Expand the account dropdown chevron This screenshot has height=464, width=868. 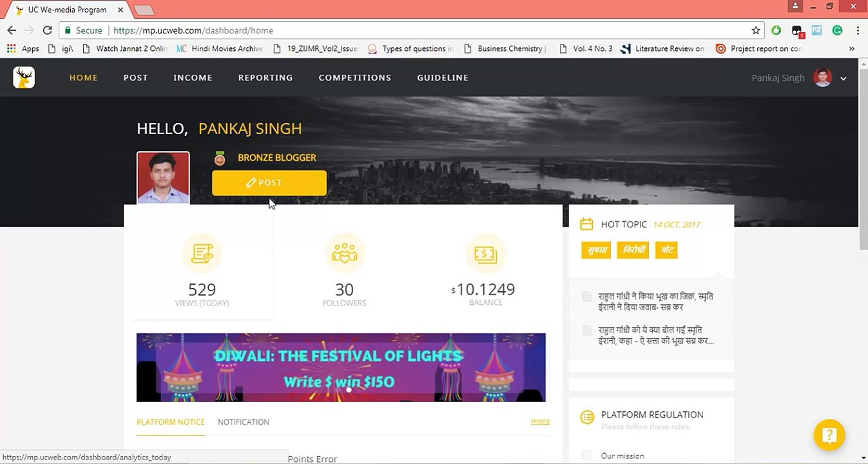coord(843,79)
